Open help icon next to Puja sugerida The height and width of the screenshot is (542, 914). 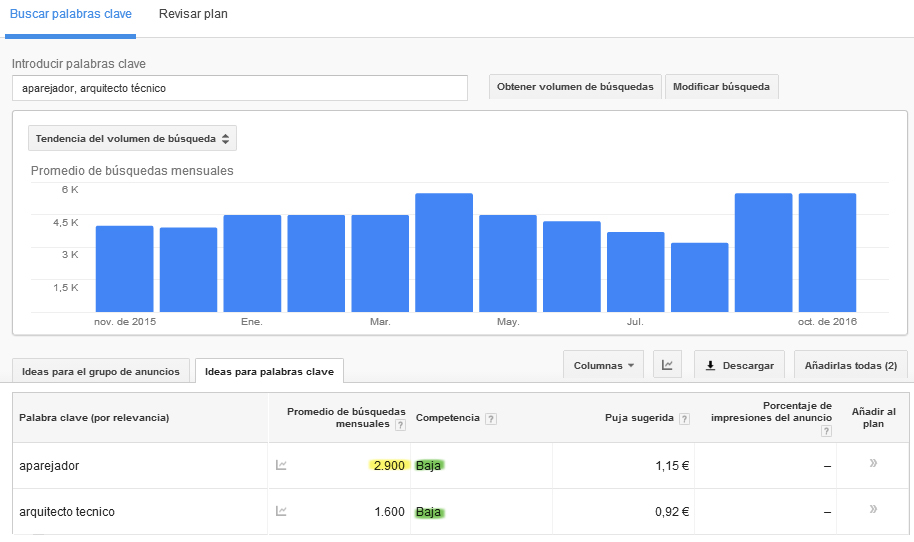[685, 418]
